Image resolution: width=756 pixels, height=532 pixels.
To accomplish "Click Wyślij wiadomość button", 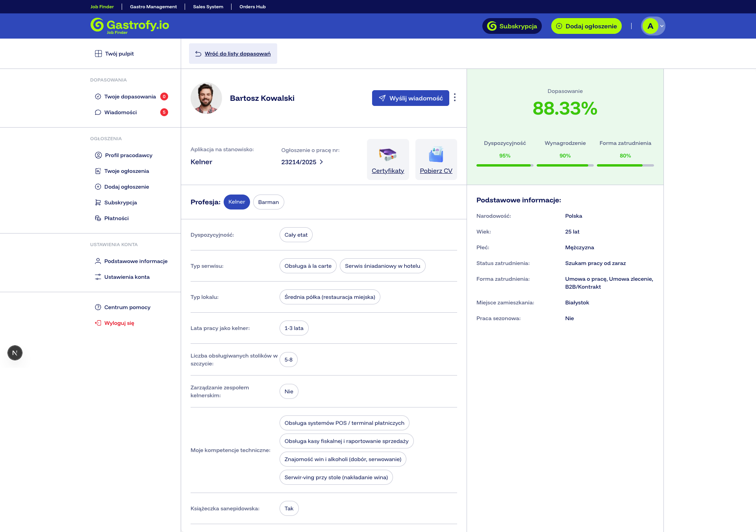I will (410, 98).
